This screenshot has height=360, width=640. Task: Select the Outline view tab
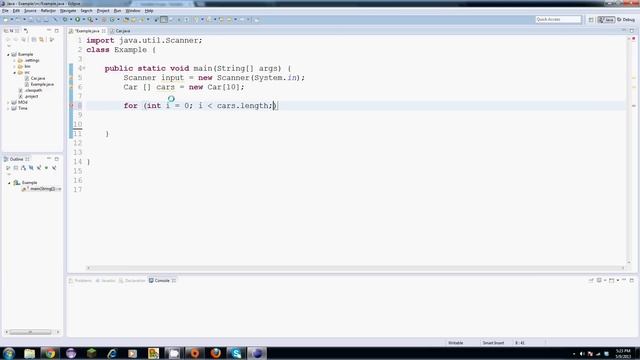(x=16, y=159)
